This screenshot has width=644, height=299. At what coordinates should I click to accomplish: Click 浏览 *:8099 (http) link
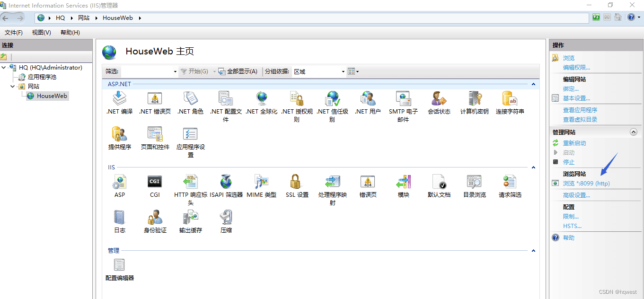(586, 184)
